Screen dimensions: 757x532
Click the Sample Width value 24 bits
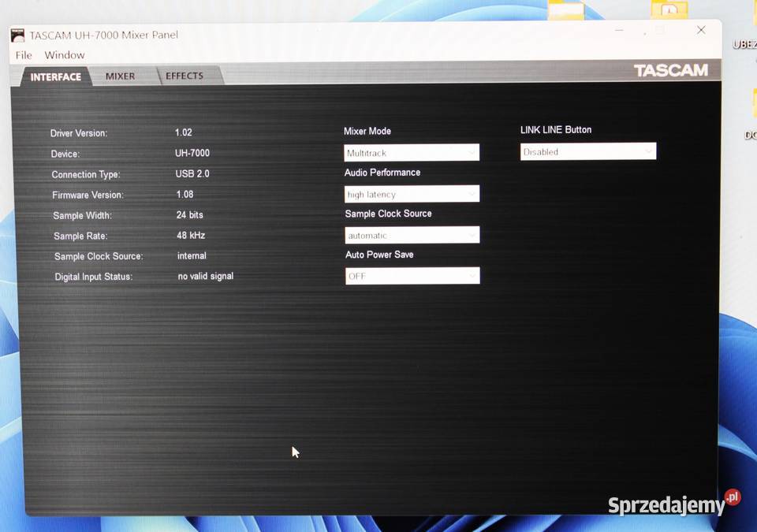[x=190, y=215]
